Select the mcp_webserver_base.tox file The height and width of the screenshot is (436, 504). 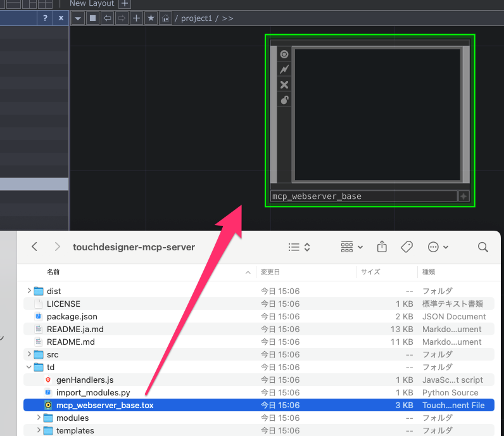104,405
